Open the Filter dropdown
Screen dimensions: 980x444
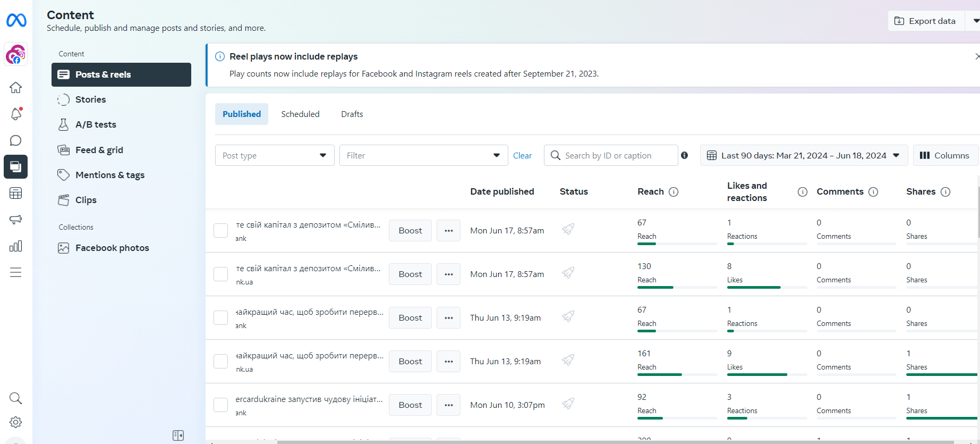click(x=424, y=155)
